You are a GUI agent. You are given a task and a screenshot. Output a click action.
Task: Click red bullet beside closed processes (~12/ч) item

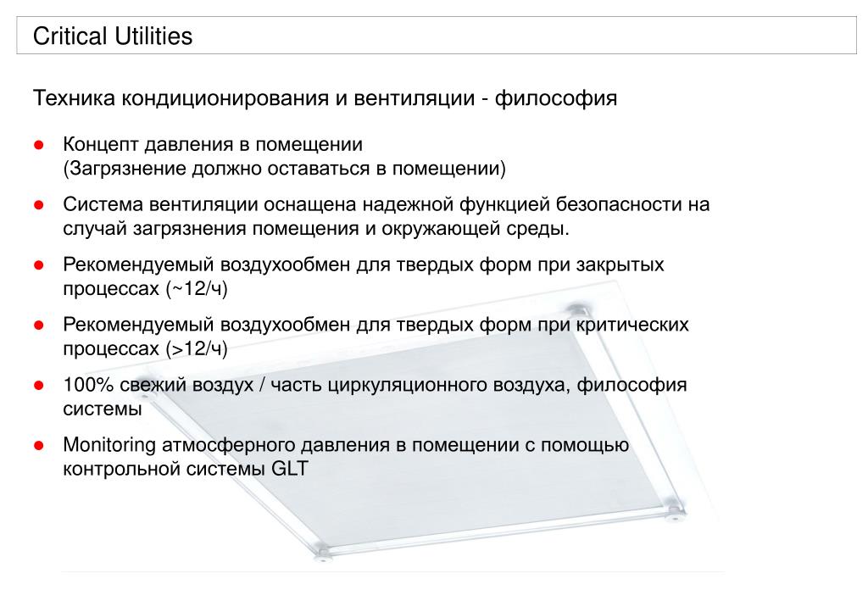39,265
